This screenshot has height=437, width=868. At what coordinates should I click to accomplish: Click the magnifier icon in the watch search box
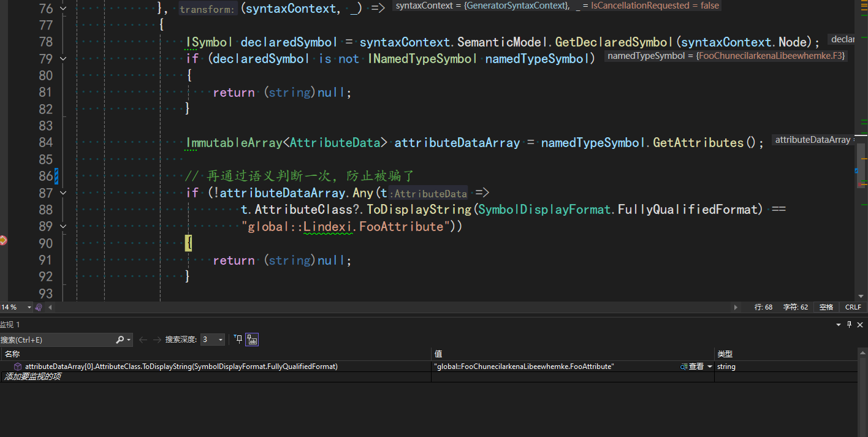pyautogui.click(x=120, y=340)
